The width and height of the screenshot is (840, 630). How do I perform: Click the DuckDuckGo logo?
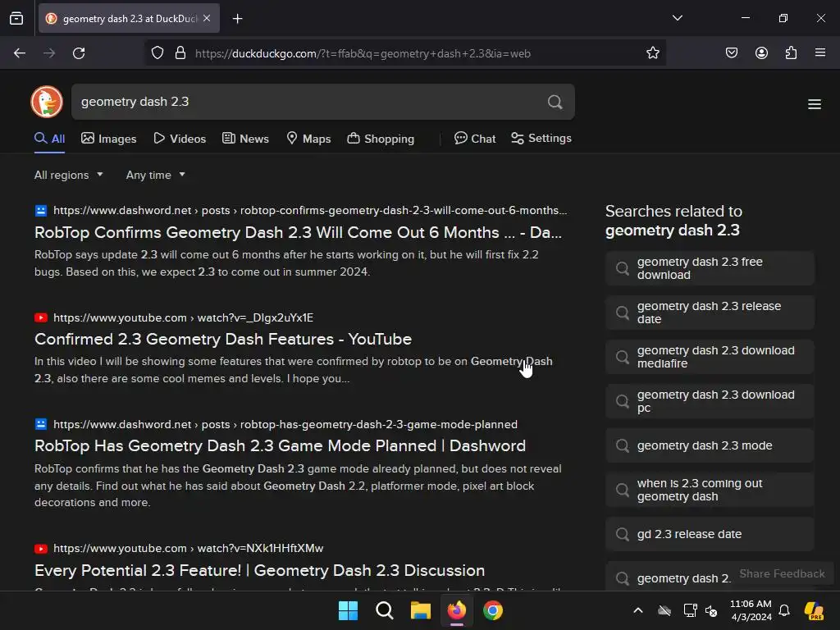pos(47,101)
